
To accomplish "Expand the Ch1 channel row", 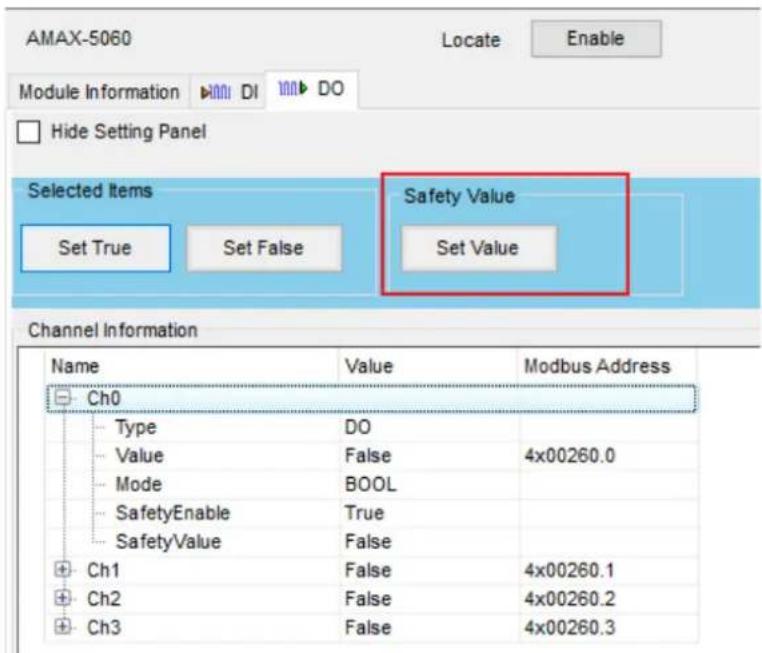I will (62, 570).
